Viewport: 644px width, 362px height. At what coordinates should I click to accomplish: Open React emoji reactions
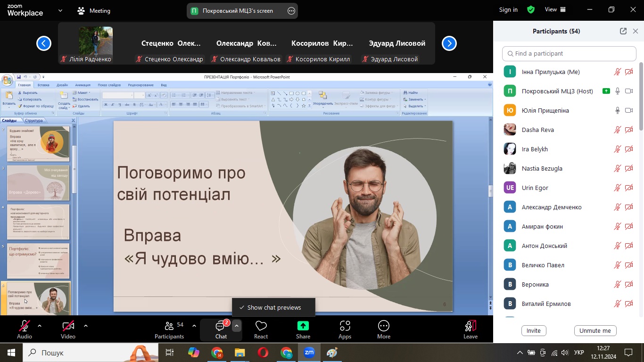[x=261, y=329]
